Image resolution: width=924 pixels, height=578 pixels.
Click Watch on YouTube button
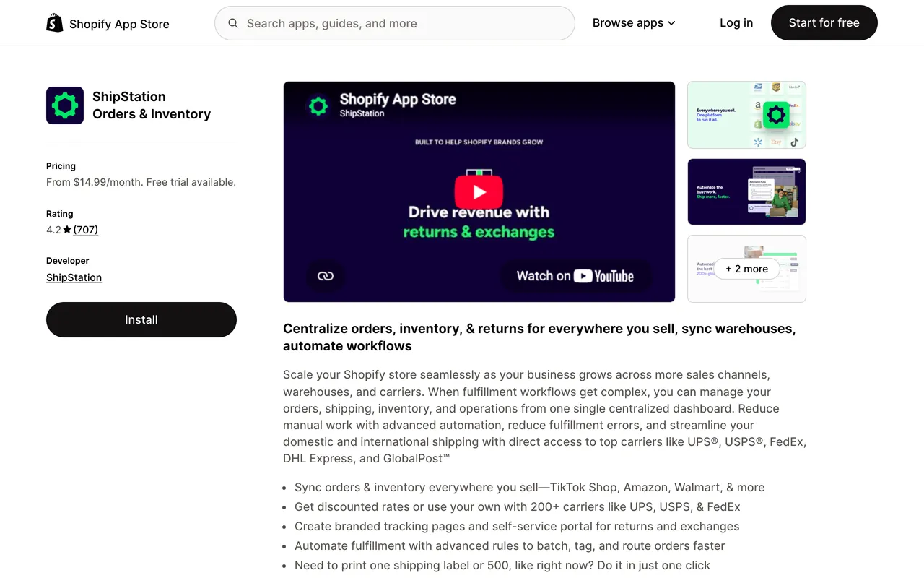tap(575, 276)
